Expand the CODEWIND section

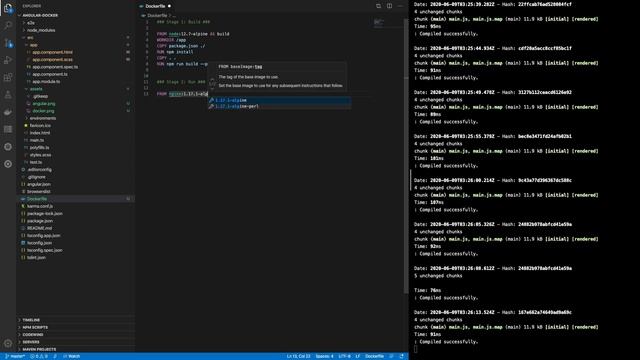click(x=33, y=335)
